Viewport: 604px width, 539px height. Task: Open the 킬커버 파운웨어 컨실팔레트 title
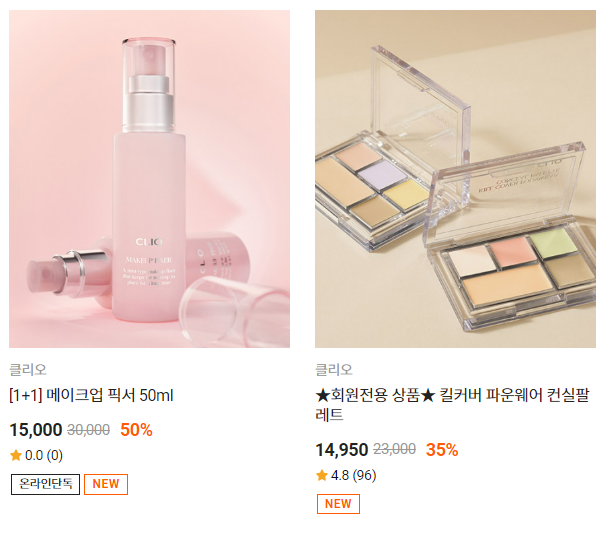click(x=452, y=405)
